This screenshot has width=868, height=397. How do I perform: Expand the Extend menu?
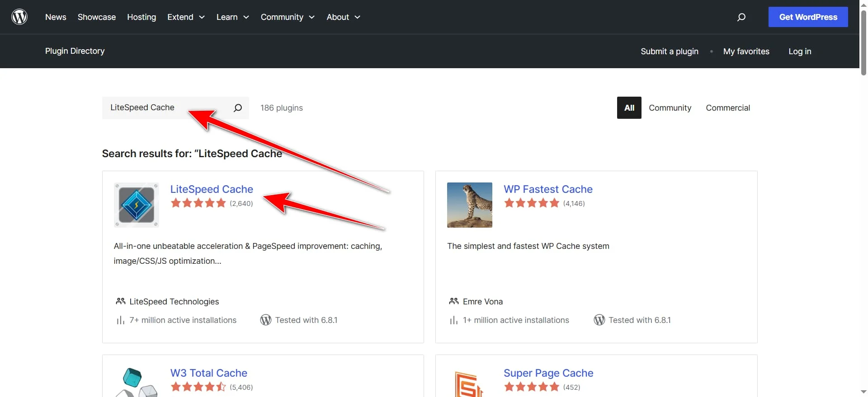[x=186, y=17]
